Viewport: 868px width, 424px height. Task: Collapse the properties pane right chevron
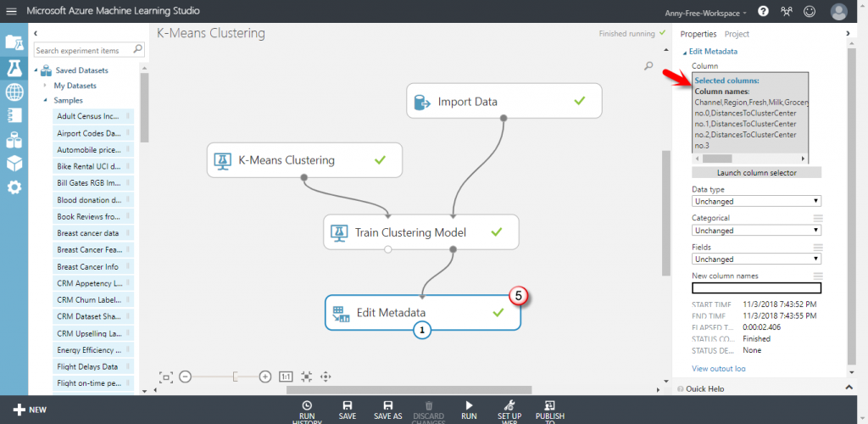pos(848,34)
